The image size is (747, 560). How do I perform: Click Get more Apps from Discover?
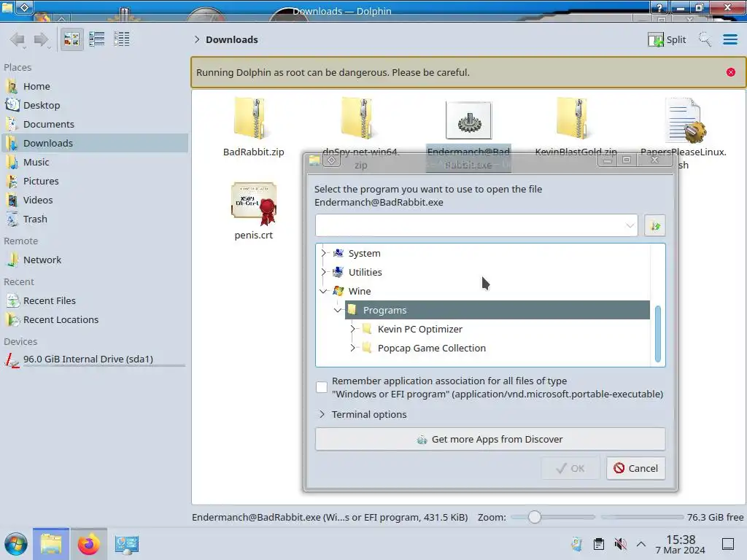pyautogui.click(x=490, y=439)
